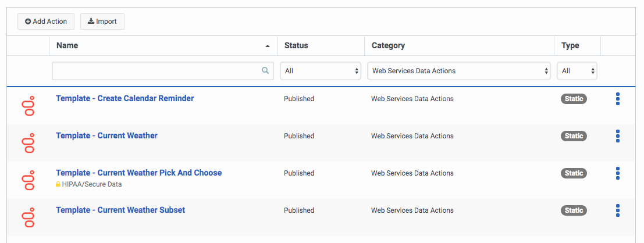Open Template - Current Weather Subset link
Image resolution: width=644 pixels, height=243 pixels.
pyautogui.click(x=120, y=210)
